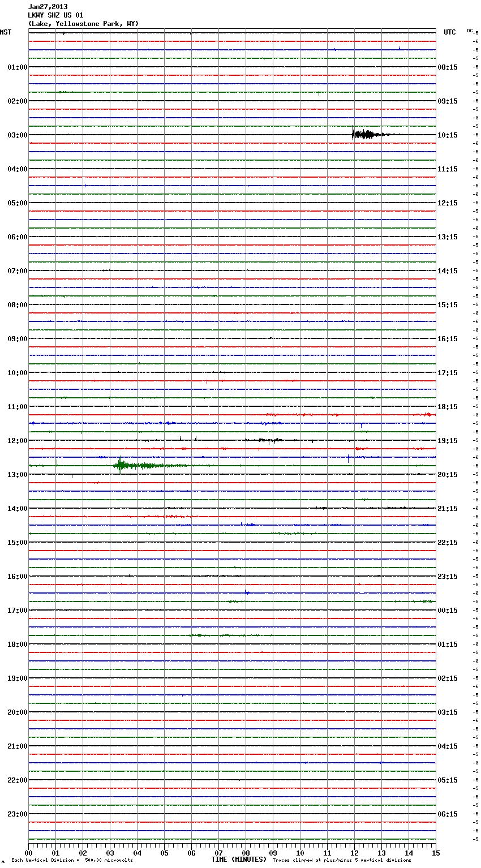Select the 06:00 MST row label

click(x=17, y=237)
